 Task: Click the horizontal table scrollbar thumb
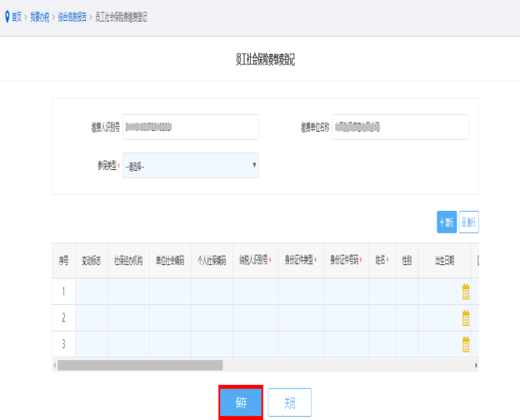point(140,365)
